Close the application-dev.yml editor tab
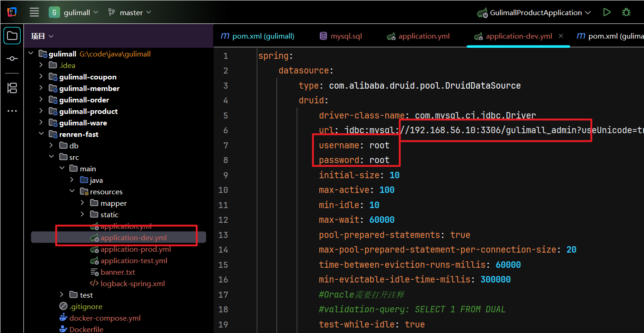This screenshot has height=333, width=644. point(561,36)
